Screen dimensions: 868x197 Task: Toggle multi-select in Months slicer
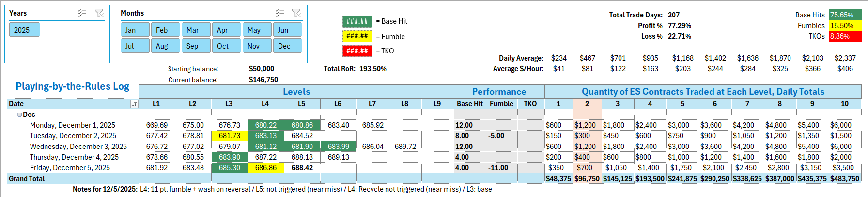tap(279, 13)
